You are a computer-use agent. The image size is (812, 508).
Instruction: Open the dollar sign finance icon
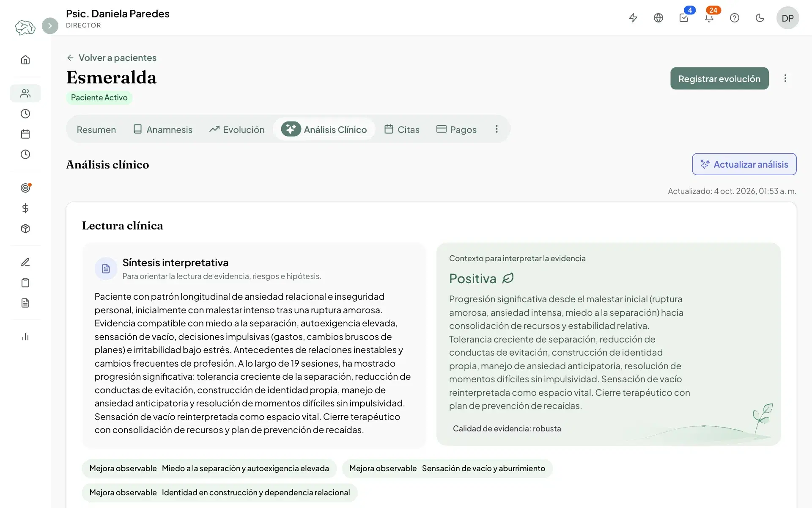pos(25,208)
